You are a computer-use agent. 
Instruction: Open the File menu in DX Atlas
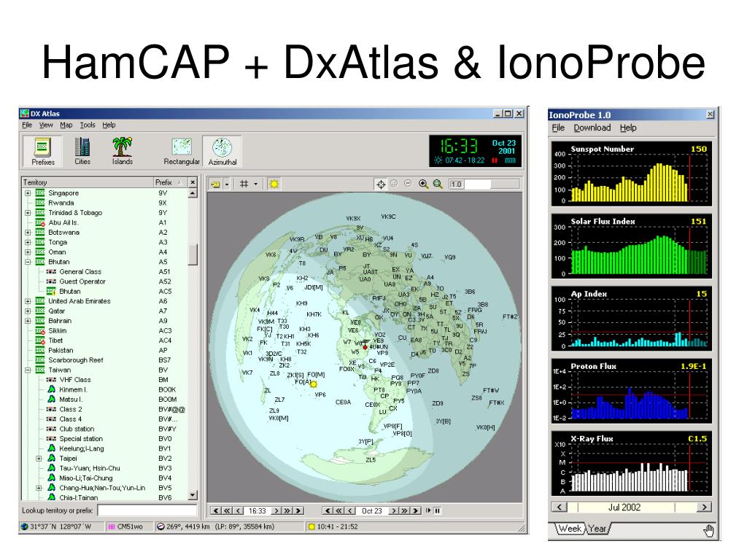(27, 125)
